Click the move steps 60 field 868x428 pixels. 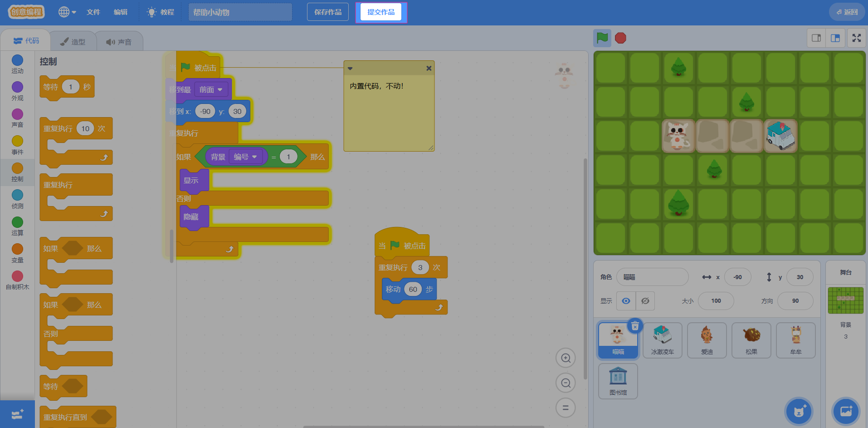413,289
